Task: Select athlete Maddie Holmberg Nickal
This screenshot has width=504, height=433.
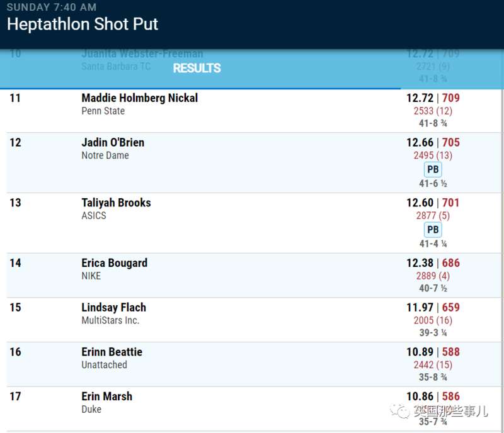Action: pyautogui.click(x=139, y=98)
